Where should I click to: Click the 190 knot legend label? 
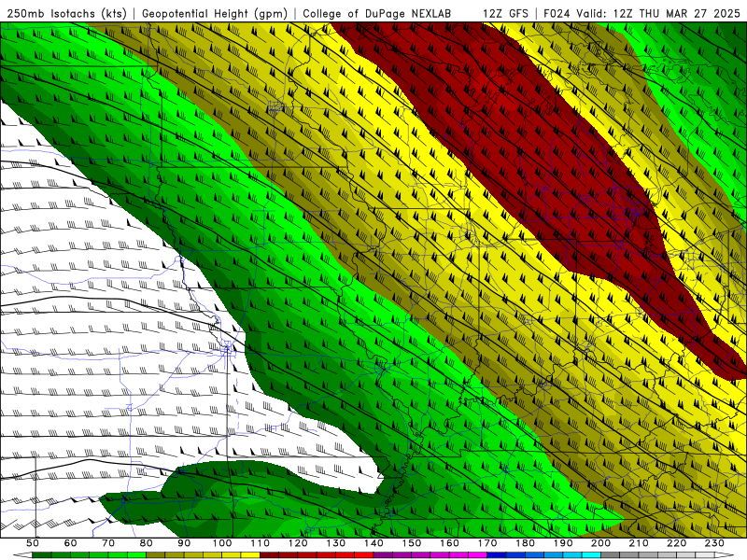coord(563,543)
